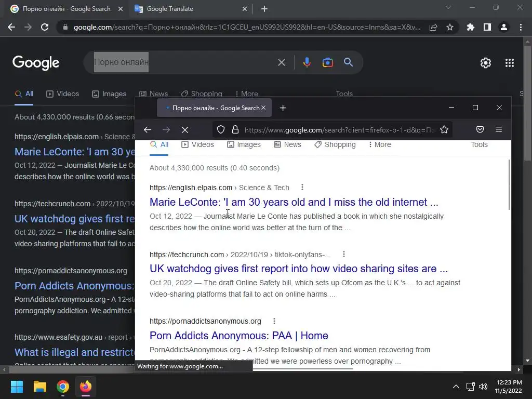Click Firefox site lock icon

pyautogui.click(x=235, y=129)
